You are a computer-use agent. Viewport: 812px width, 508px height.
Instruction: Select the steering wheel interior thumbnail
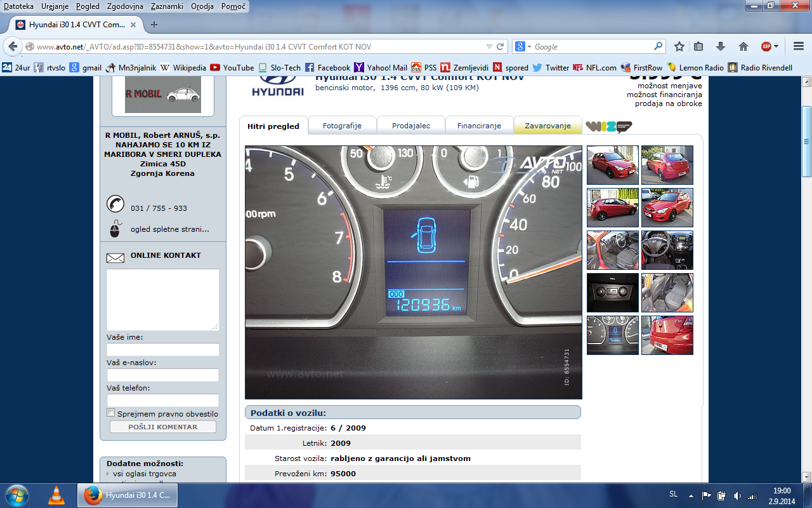point(667,250)
